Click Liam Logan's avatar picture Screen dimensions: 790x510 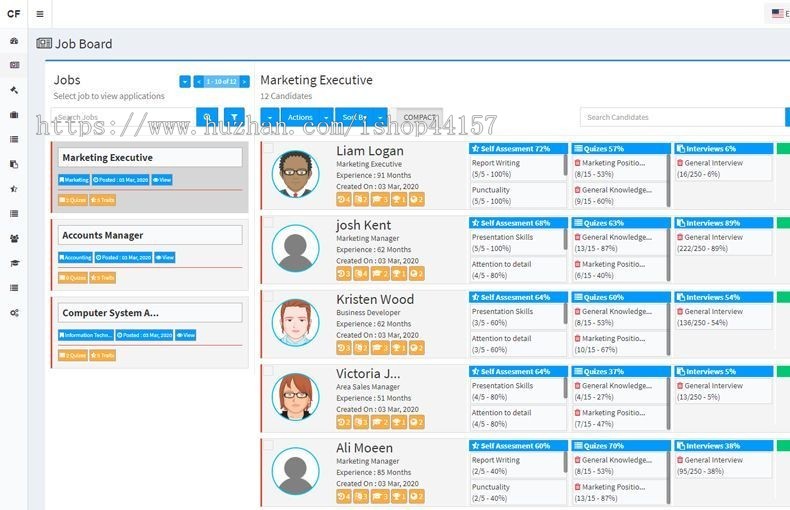tap(295, 174)
